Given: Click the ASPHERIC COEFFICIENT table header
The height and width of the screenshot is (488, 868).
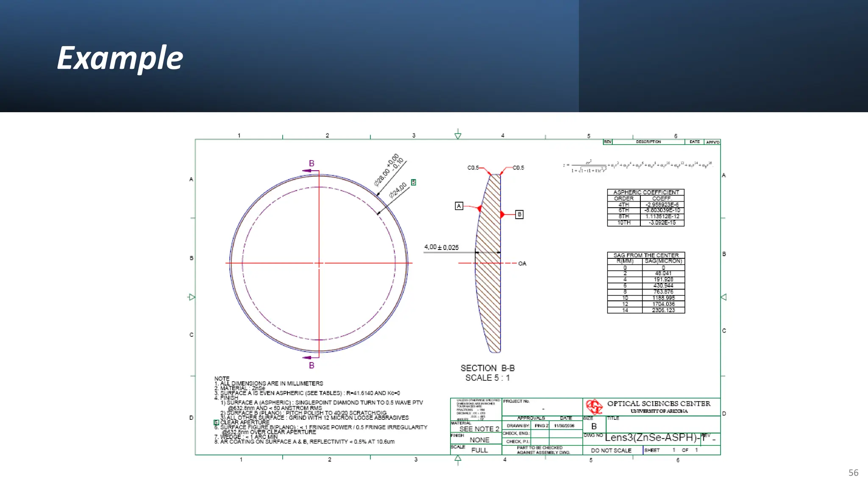Looking at the screenshot, I should coord(645,192).
